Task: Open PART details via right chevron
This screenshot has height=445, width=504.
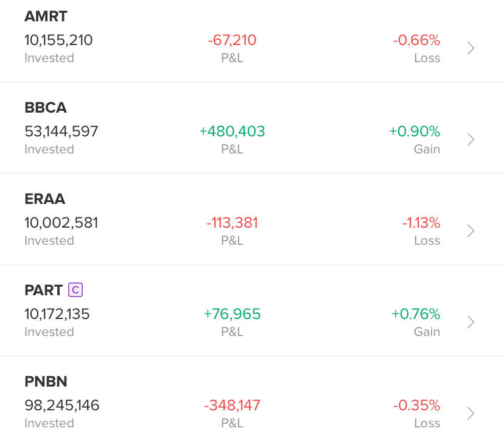Action: coord(471,322)
